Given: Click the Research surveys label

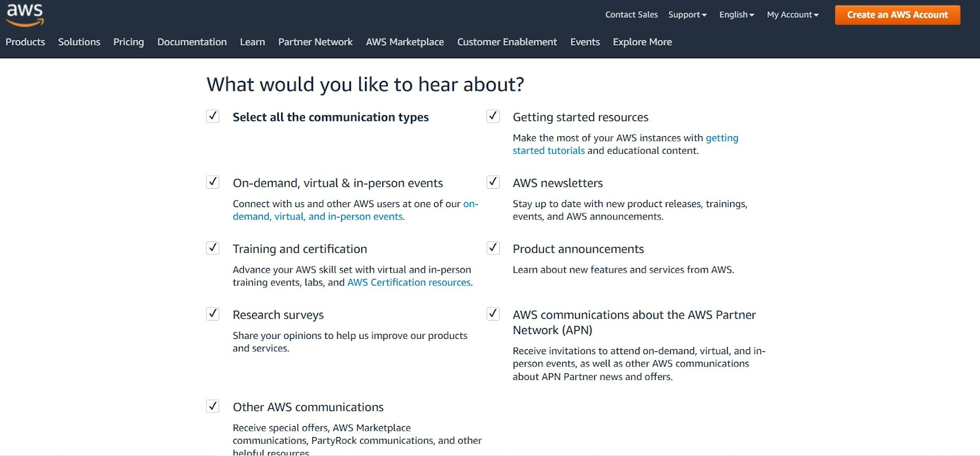Looking at the screenshot, I should click(x=278, y=315).
